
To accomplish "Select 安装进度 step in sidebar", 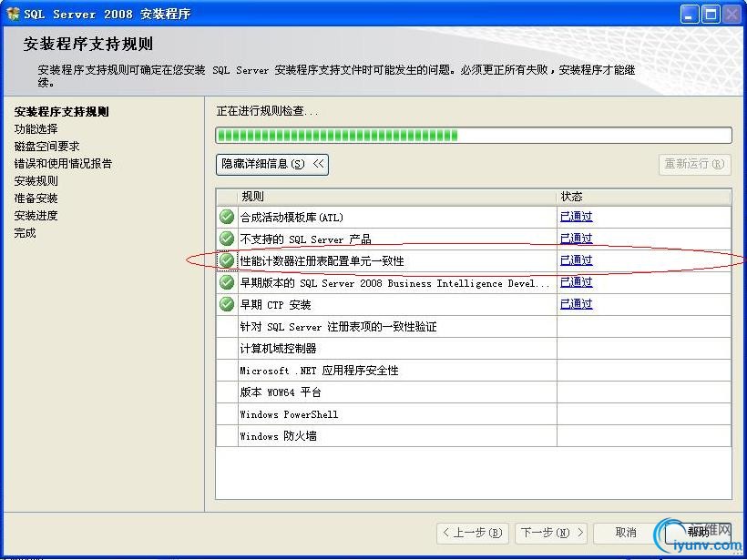I will [36, 215].
